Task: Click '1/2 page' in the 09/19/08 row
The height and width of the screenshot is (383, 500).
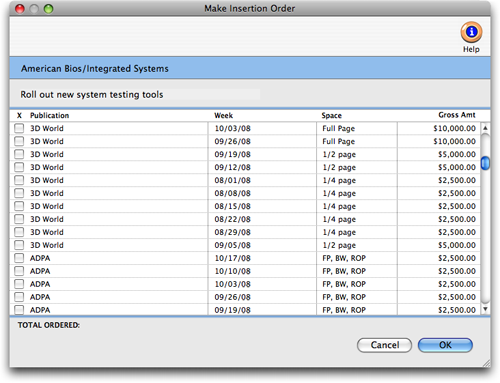Action: tap(339, 154)
